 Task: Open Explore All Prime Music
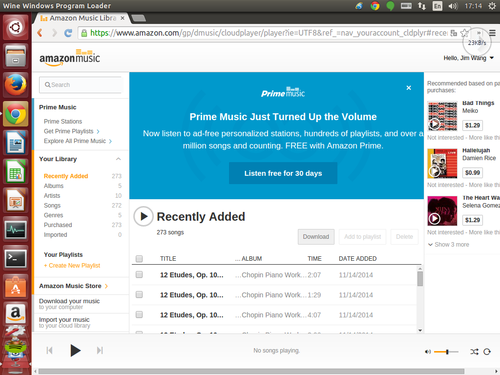point(78,141)
